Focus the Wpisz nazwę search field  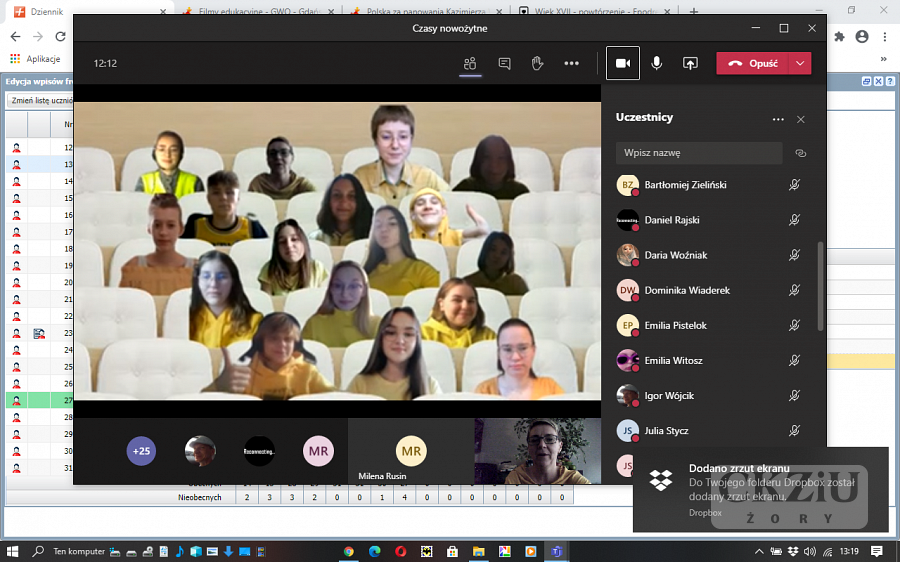[x=699, y=153]
